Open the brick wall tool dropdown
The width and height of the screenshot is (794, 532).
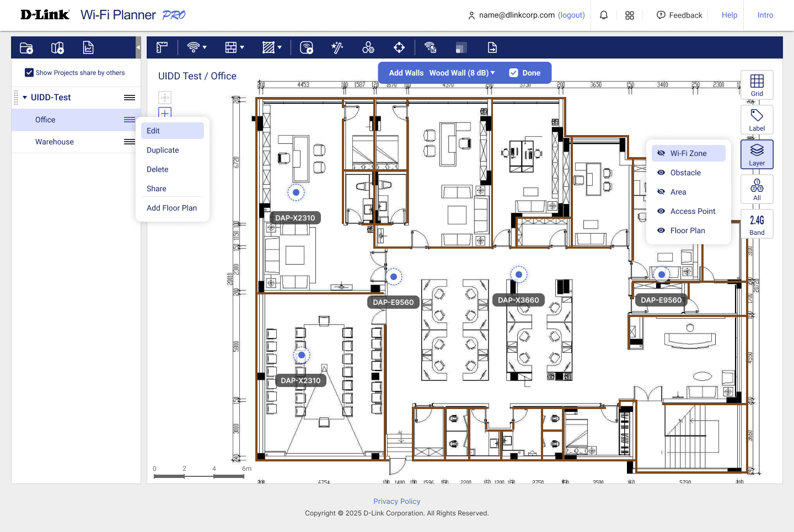click(234, 48)
